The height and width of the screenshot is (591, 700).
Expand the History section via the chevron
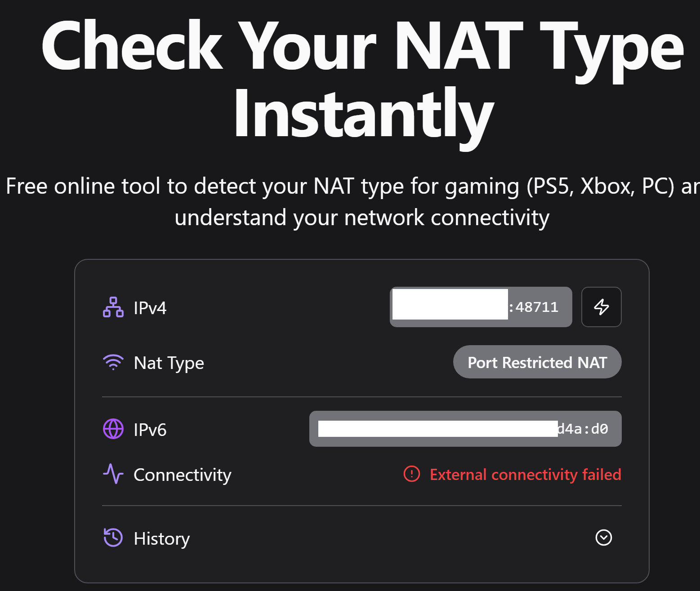[604, 538]
